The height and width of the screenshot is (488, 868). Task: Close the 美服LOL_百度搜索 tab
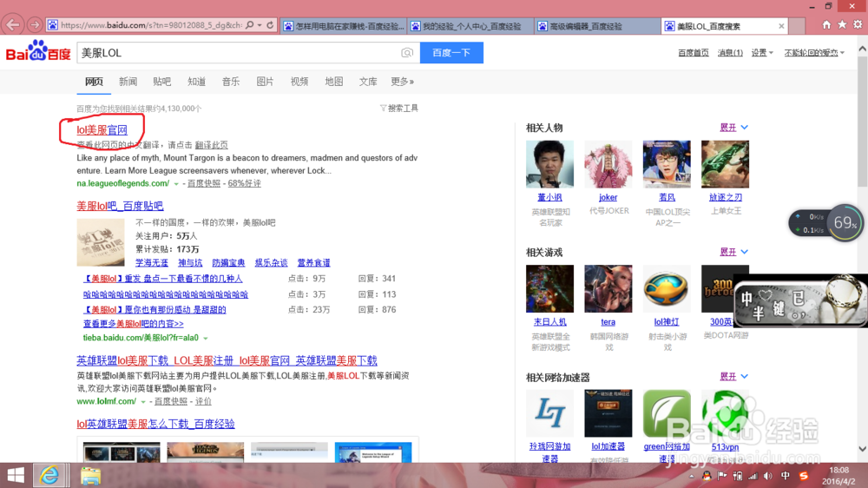coord(781,26)
